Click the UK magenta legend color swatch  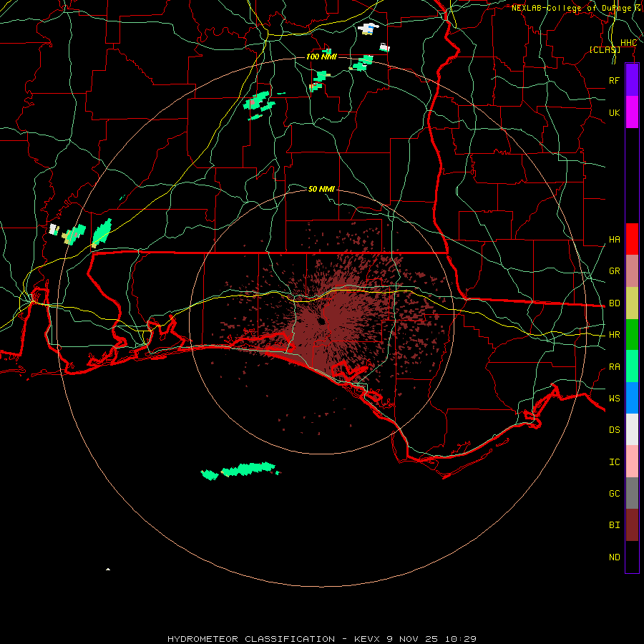pos(632,112)
